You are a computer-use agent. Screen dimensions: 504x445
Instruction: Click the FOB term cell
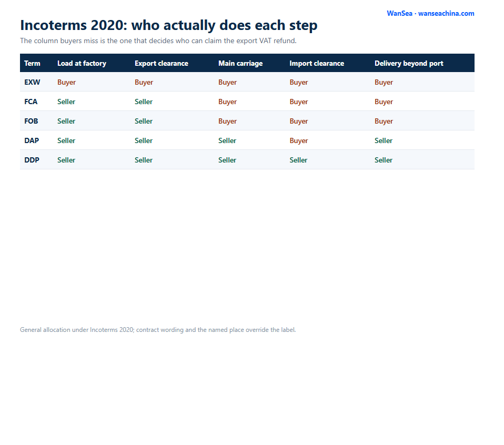(31, 121)
